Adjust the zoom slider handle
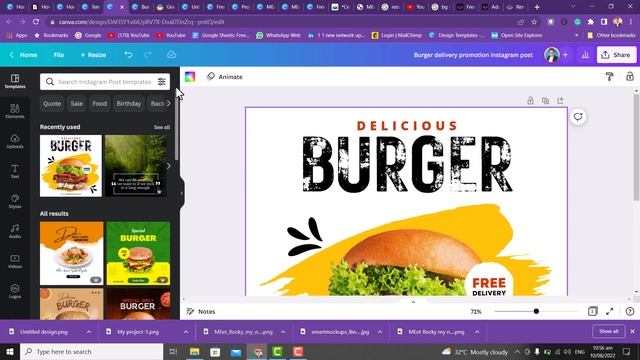 click(x=536, y=311)
